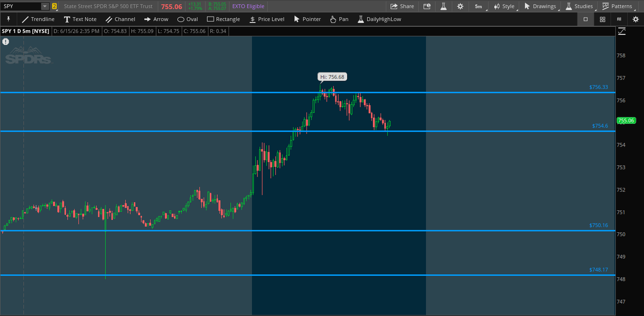Open the flask icon next to Share
644x316 pixels.
[443, 6]
